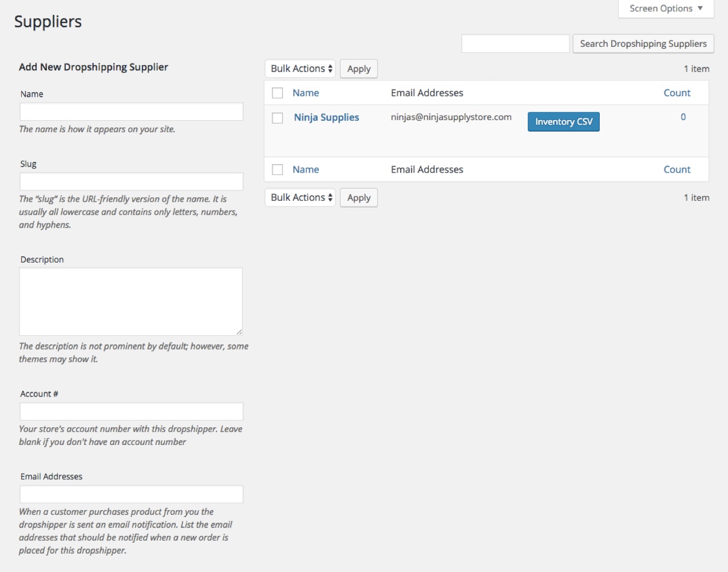Sort suppliers by the Count column
The width and height of the screenshot is (728, 572).
(x=677, y=92)
